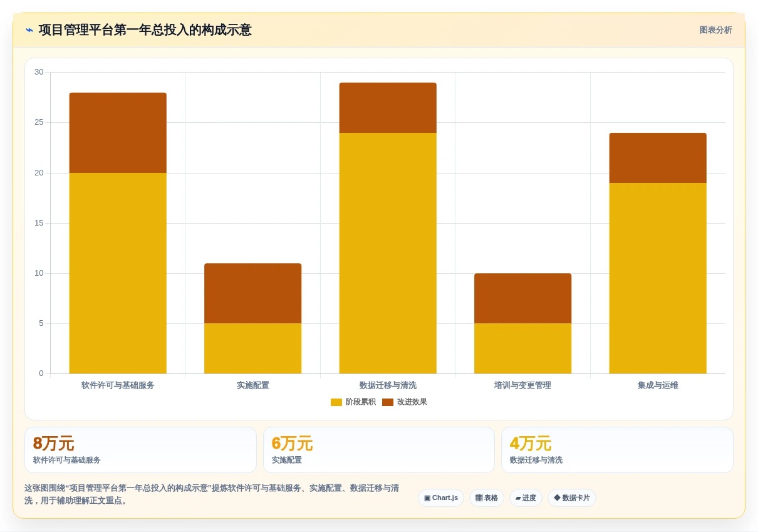Click the brown bar segment for 数据迁移与清洗

click(x=388, y=108)
